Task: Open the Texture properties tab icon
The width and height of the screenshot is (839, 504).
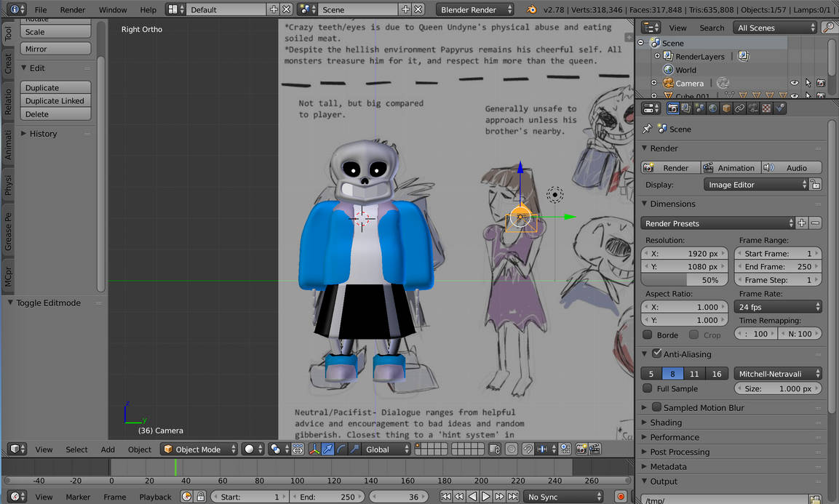Action: (767, 108)
